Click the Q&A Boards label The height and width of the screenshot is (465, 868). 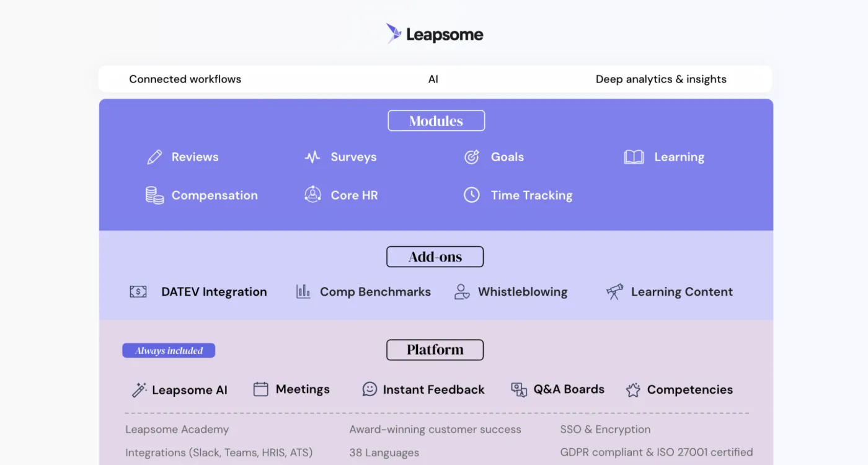569,389
